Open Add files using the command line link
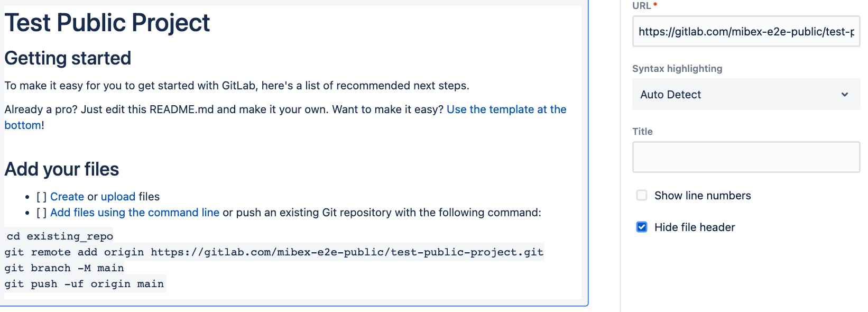 point(135,213)
